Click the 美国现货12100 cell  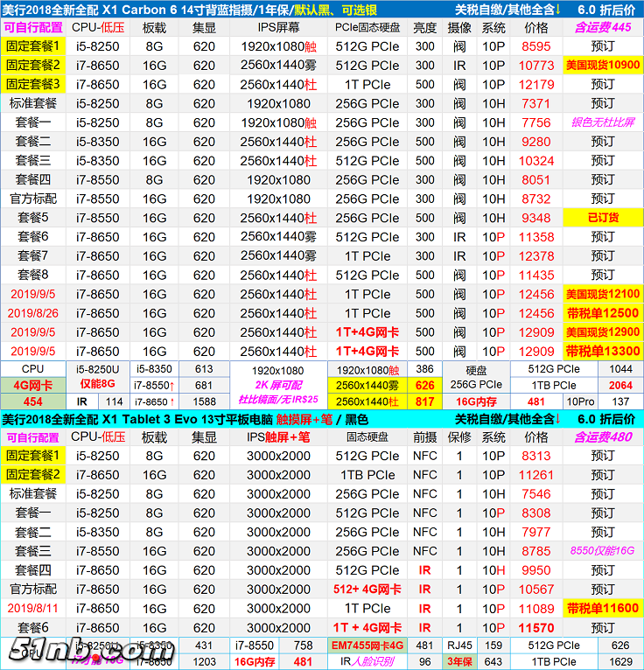[602, 295]
